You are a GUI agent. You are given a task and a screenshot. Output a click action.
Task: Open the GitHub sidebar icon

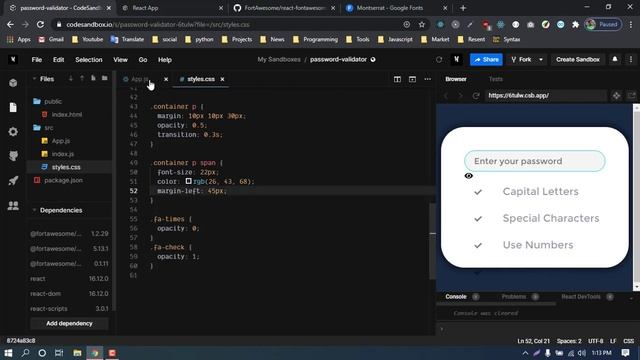click(13, 156)
